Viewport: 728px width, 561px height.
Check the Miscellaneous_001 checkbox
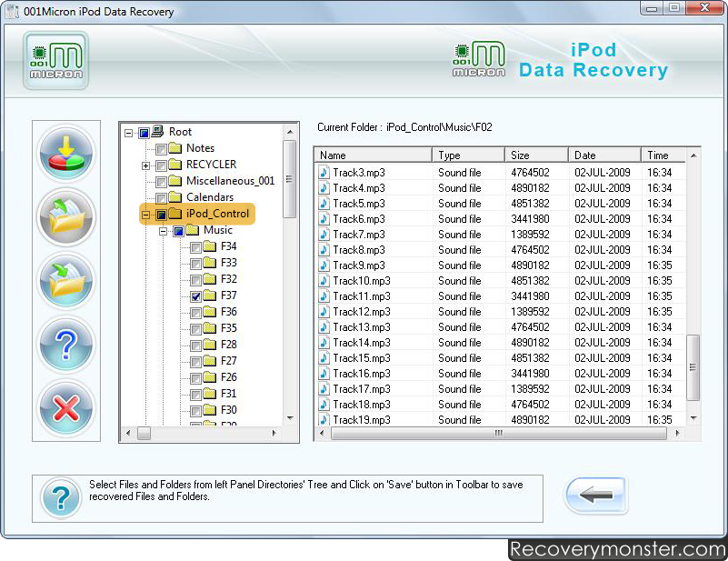tap(161, 182)
